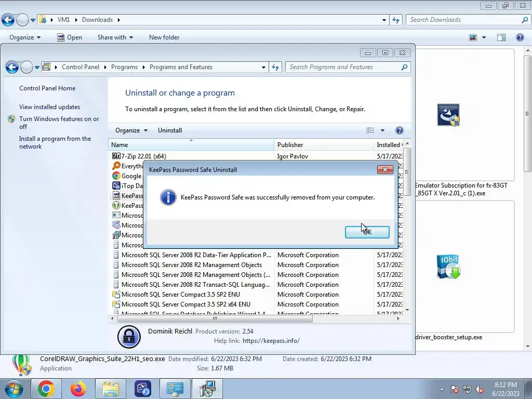Open view dropdown arrow in Downloads toolbar
The height and width of the screenshot is (399, 532).
click(x=484, y=37)
